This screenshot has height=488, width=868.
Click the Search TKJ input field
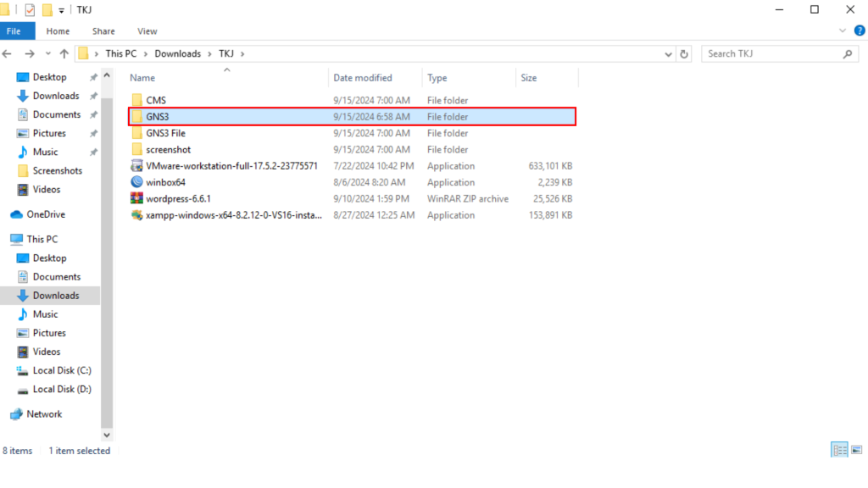(x=771, y=53)
